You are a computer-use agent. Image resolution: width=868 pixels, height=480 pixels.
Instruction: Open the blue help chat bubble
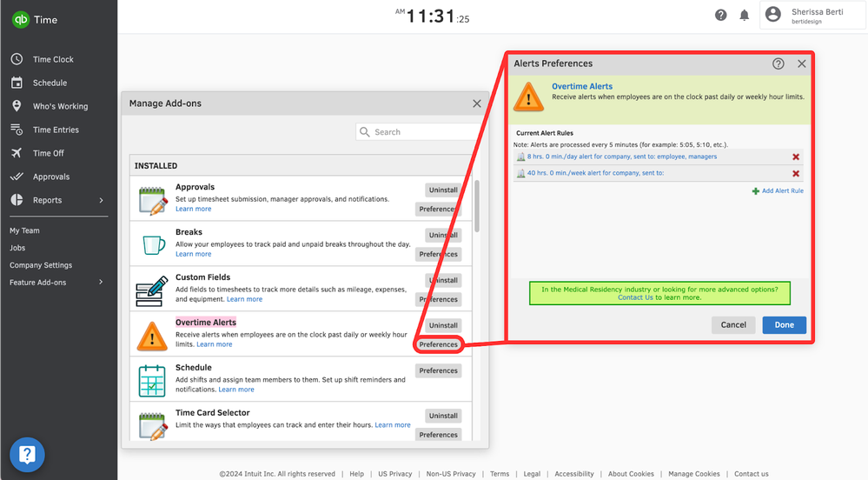coord(27,455)
